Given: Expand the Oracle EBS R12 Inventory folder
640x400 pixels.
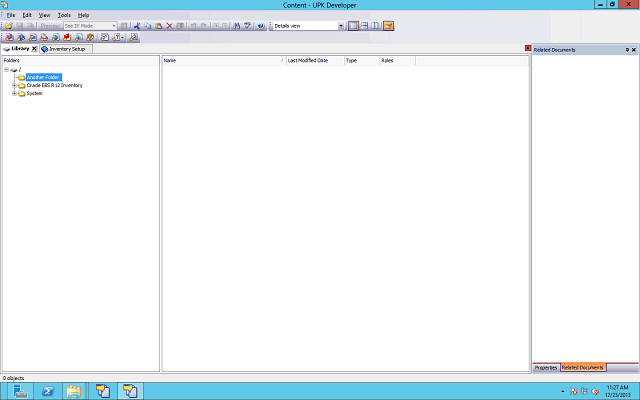Looking at the screenshot, I should [x=14, y=86].
